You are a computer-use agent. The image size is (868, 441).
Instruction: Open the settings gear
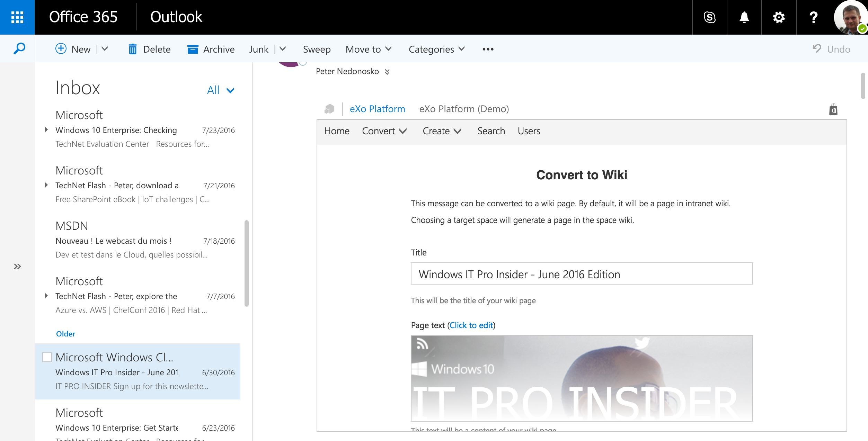(779, 17)
